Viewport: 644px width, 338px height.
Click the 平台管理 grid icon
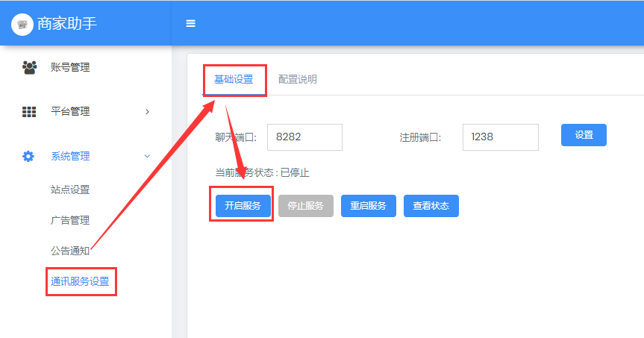(29, 112)
